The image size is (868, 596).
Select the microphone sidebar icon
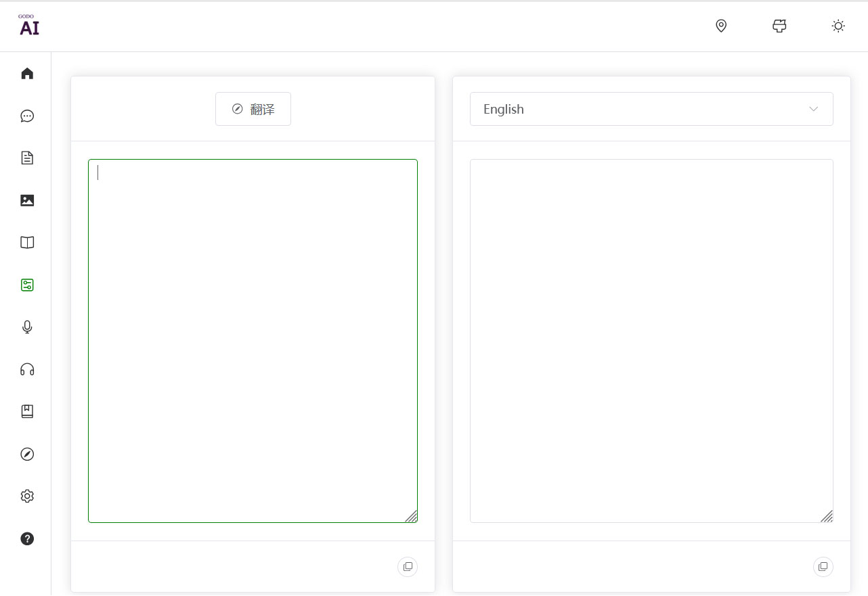click(x=27, y=327)
